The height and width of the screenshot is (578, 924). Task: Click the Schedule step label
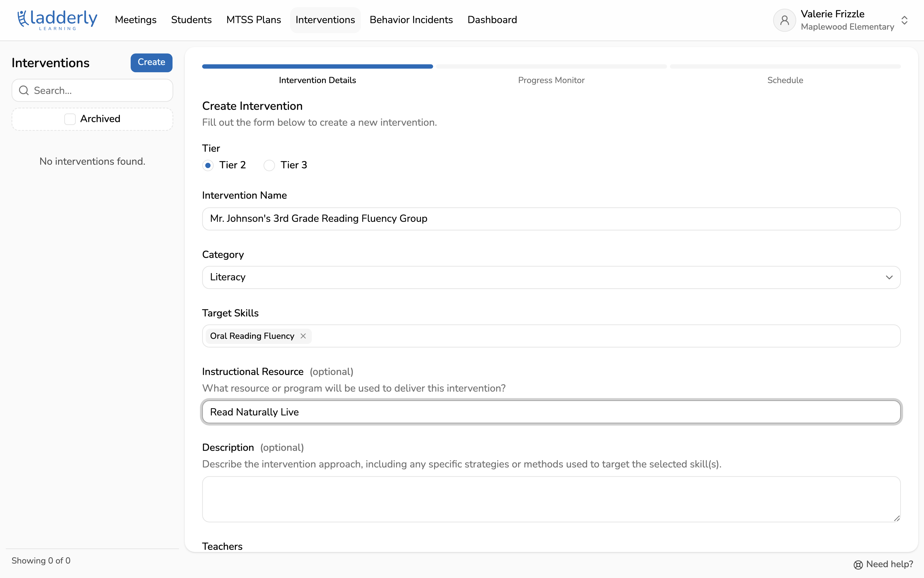(785, 80)
